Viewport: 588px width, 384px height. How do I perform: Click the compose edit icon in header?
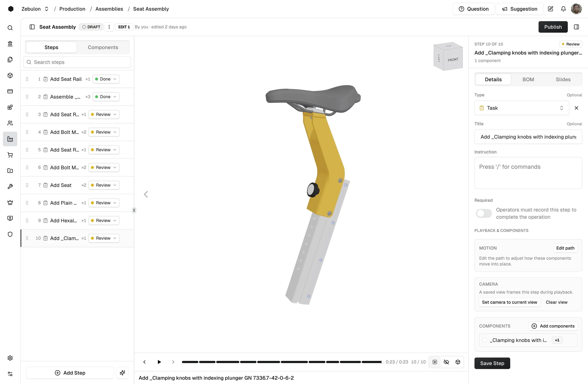tap(550, 9)
